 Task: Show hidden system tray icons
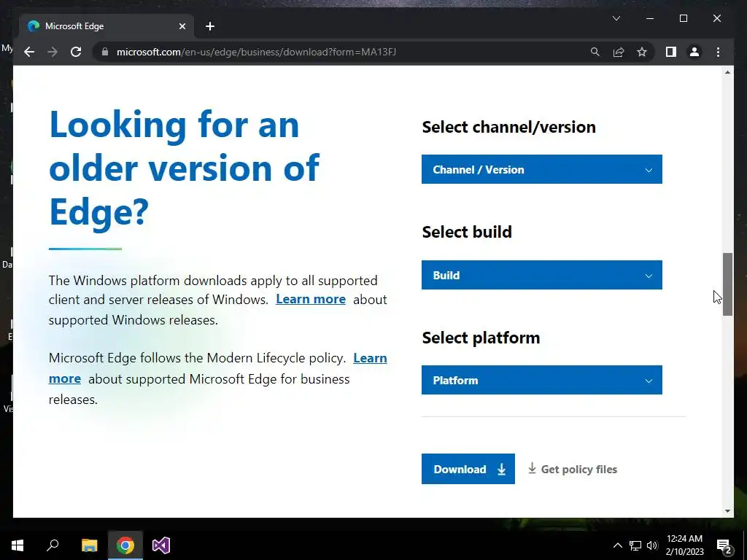[617, 545]
